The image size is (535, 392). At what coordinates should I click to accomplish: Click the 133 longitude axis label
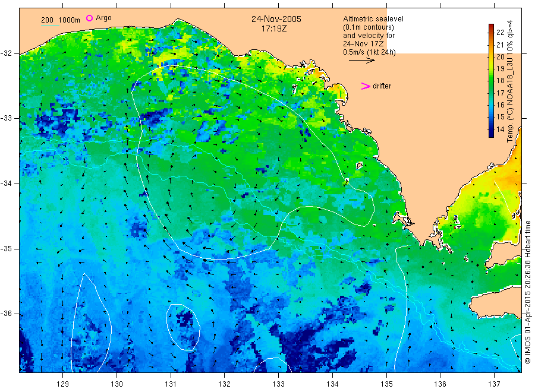coord(278,384)
